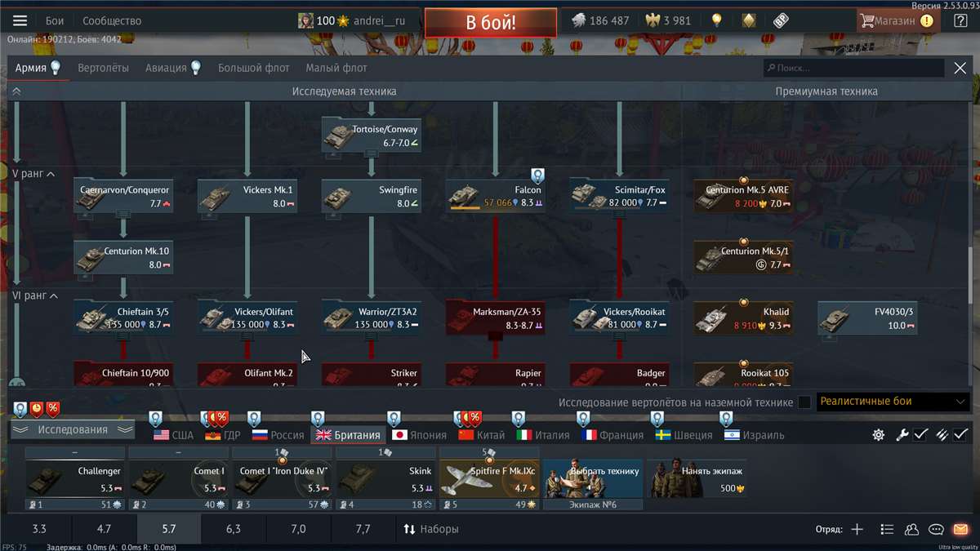Open the glowing mail envelope icon
This screenshot has width=980, height=551.
point(960,529)
